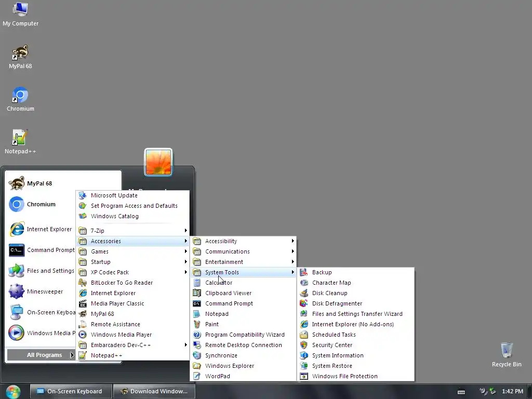The image size is (532, 399).
Task: Open Notepad++ desktop shortcut
Action: [20, 141]
